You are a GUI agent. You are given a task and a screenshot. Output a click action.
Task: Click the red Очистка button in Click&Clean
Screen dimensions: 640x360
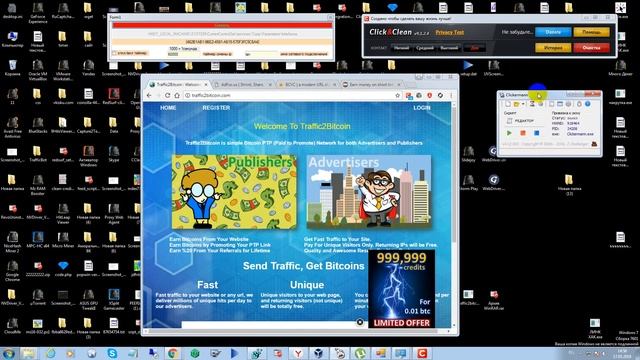[591, 48]
